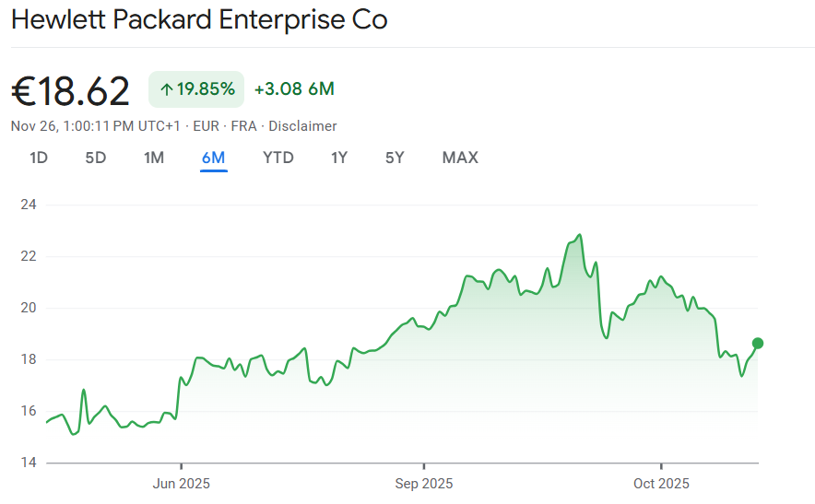815x504 pixels.
Task: Click the green up-arrow percentage badge
Action: [196, 89]
